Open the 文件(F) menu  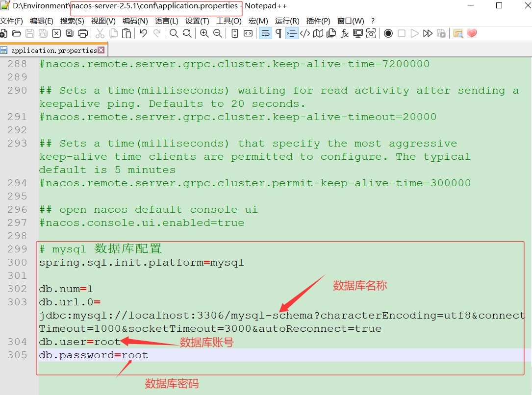click(x=12, y=21)
